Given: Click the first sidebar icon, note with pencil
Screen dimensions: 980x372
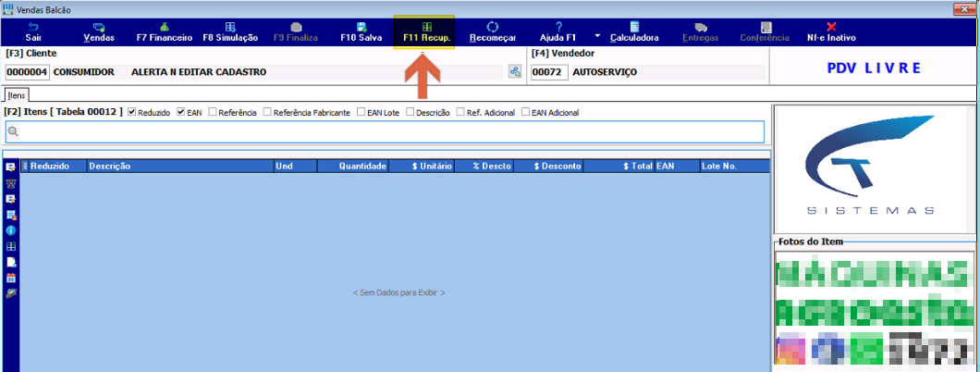Looking at the screenshot, I should 10,167.
